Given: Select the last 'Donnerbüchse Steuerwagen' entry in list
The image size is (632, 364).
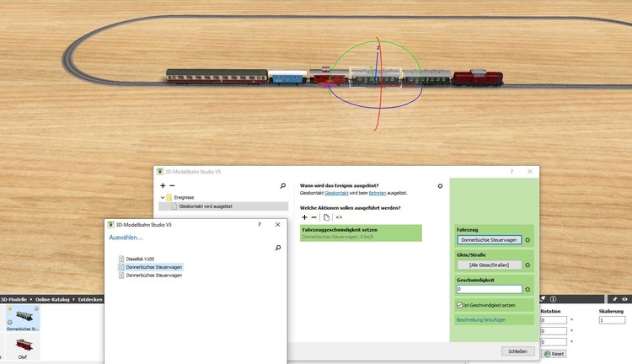Looking at the screenshot, I should [153, 276].
